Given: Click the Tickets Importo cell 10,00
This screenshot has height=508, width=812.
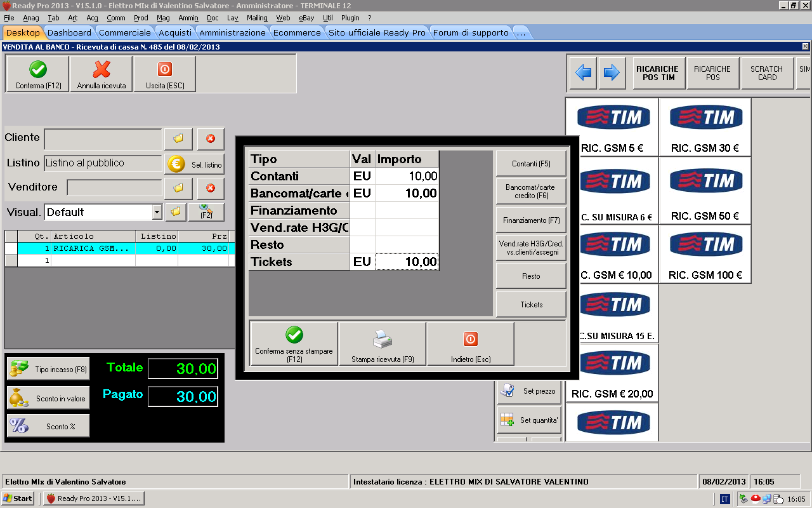Looking at the screenshot, I should [x=407, y=262].
